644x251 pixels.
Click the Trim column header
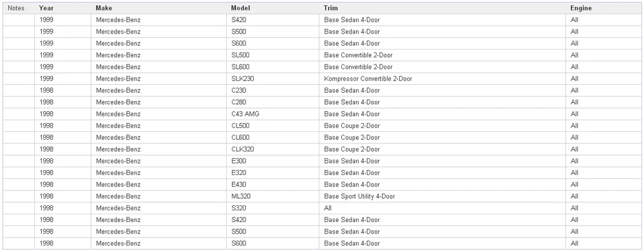442,8
